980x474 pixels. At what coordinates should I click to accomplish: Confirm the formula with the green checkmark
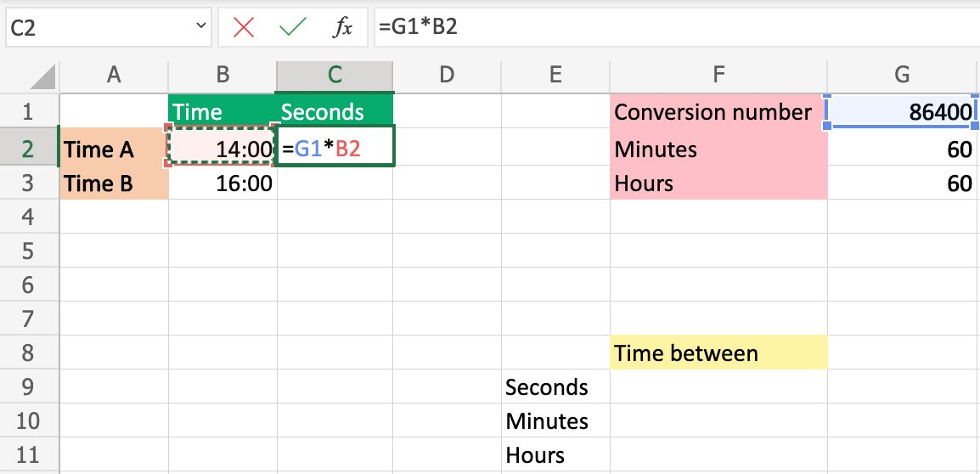[293, 28]
